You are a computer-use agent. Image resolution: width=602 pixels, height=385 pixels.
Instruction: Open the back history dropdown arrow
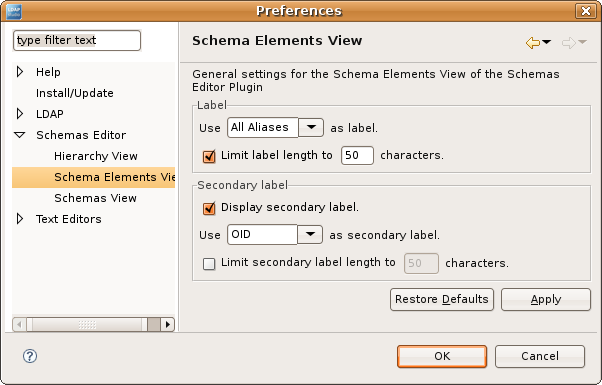tap(546, 42)
